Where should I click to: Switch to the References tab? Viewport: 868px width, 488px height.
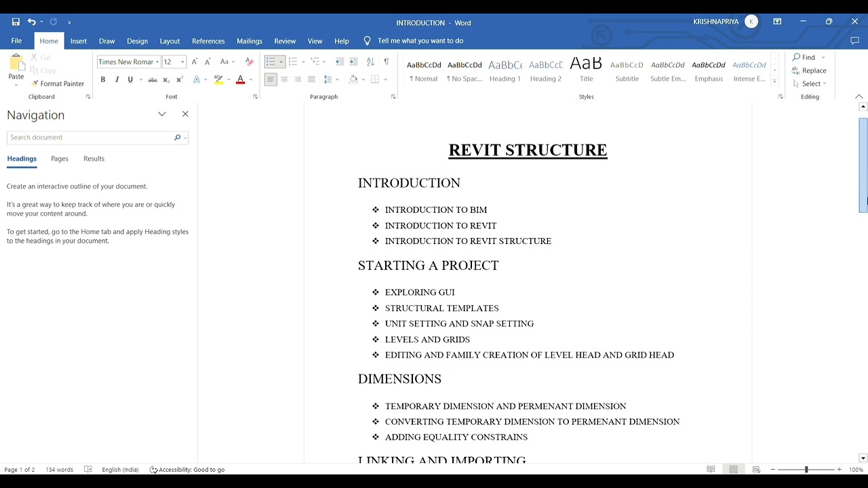pos(208,41)
